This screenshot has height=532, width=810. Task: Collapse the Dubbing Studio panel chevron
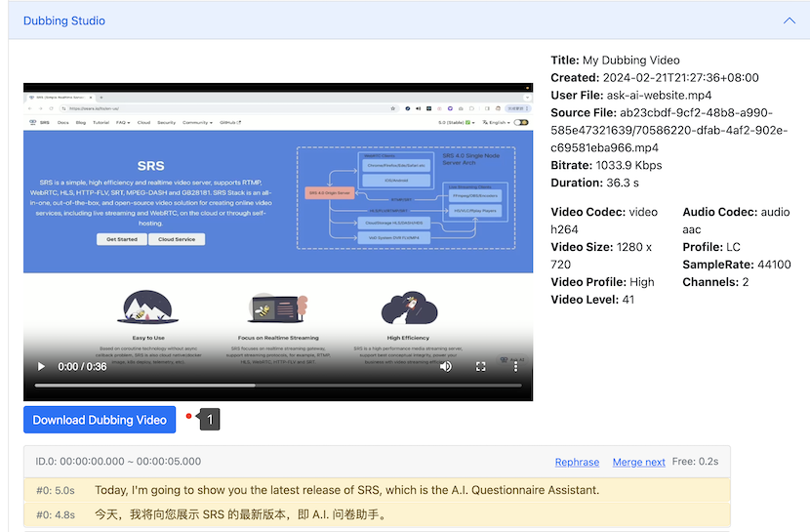[x=789, y=20]
